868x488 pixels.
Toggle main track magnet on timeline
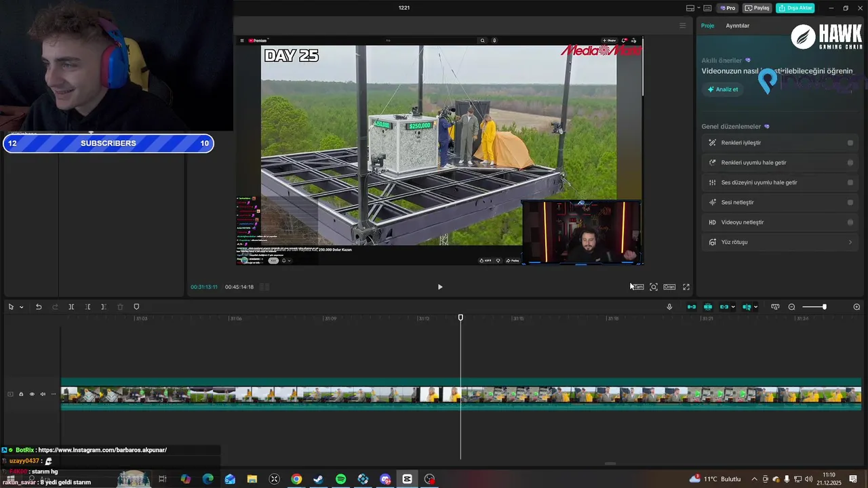(692, 307)
